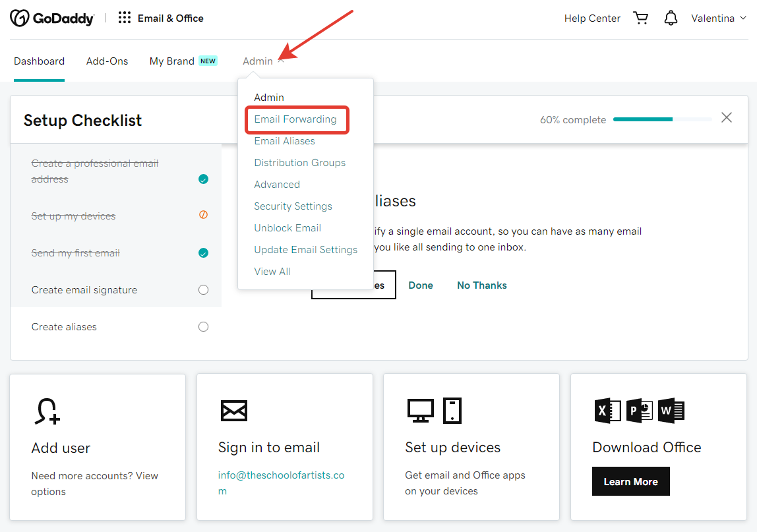
Task: Click the Setup Checklist heading
Action: [82, 120]
